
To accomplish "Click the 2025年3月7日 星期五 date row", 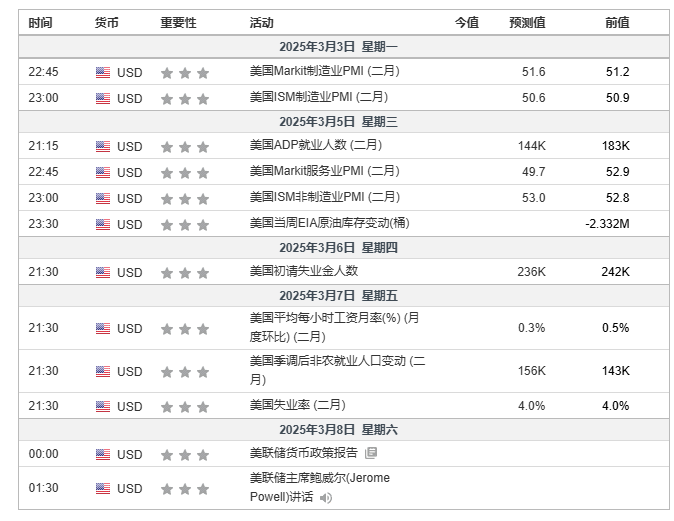I will pos(338,295).
